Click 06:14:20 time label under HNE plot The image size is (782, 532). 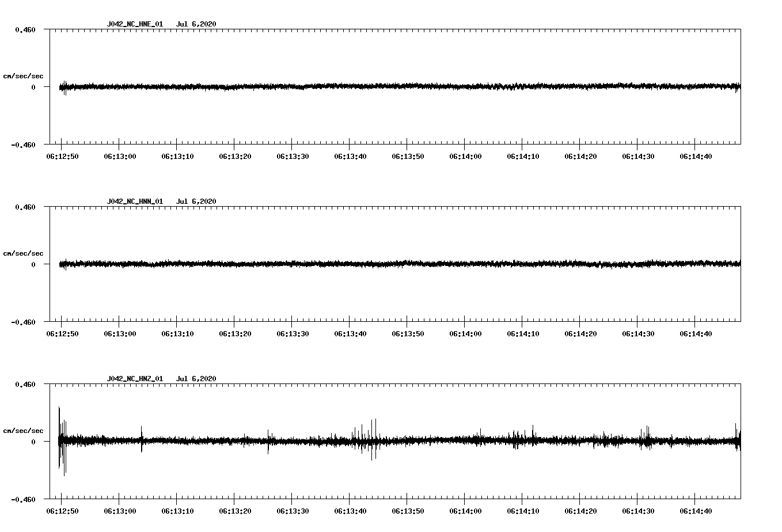point(580,157)
